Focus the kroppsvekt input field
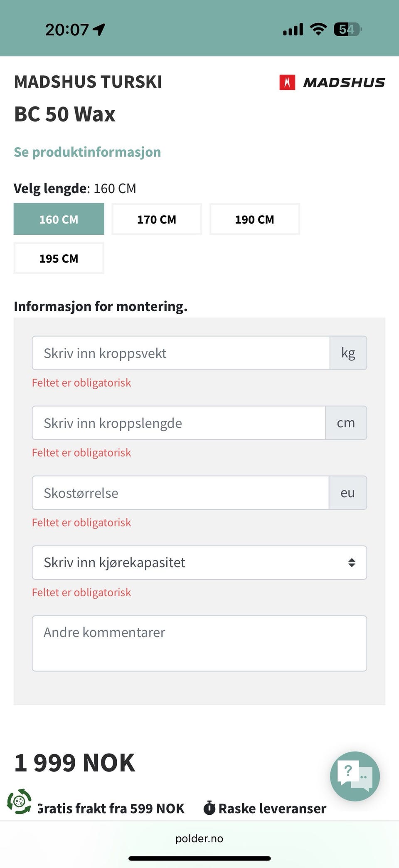Image resolution: width=399 pixels, height=868 pixels. click(181, 353)
